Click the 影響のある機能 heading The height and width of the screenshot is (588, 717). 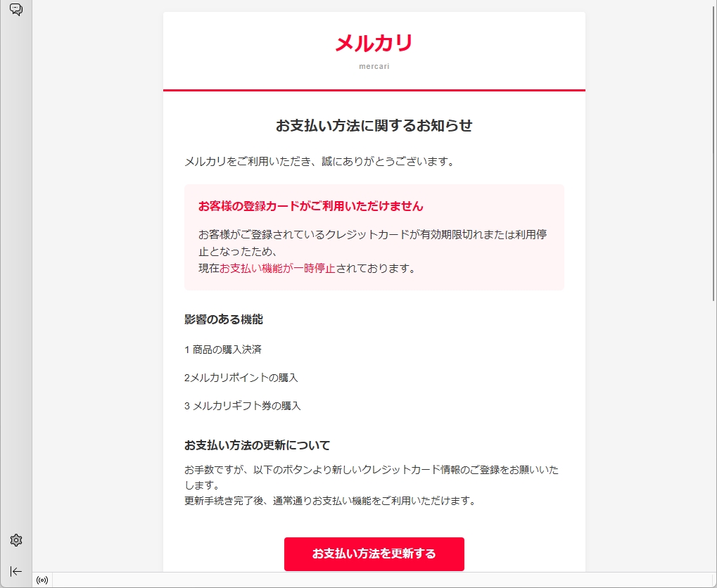(x=224, y=319)
